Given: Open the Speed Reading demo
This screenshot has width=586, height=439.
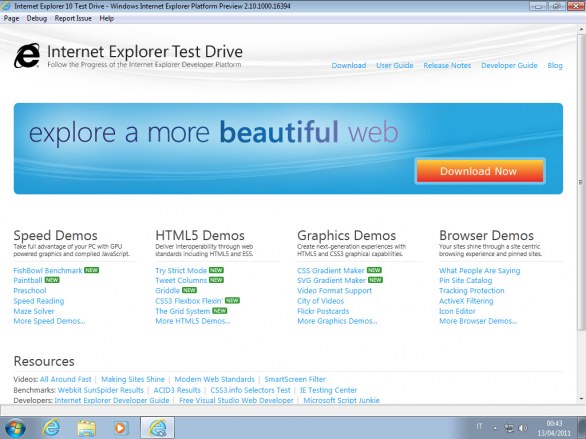Looking at the screenshot, I should [39, 301].
